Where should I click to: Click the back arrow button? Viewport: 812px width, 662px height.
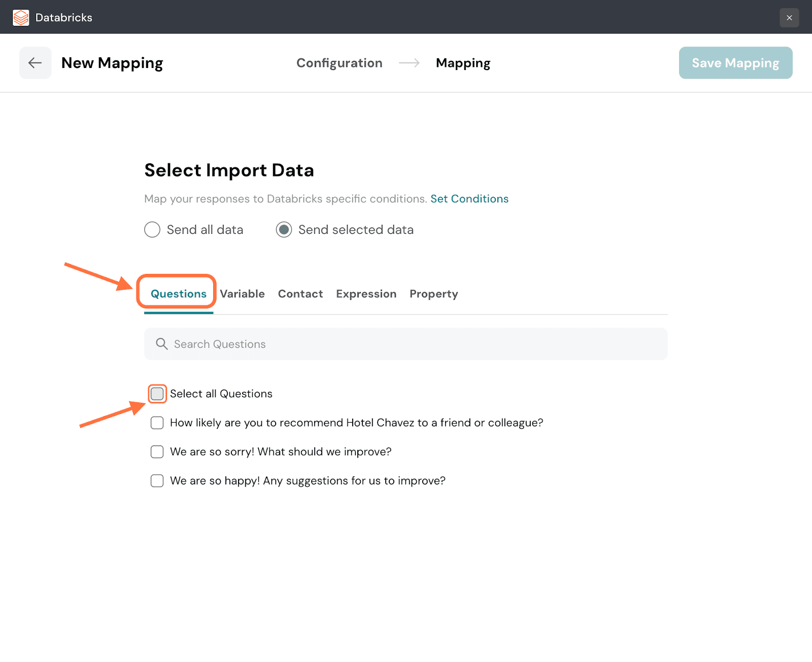[x=35, y=63]
